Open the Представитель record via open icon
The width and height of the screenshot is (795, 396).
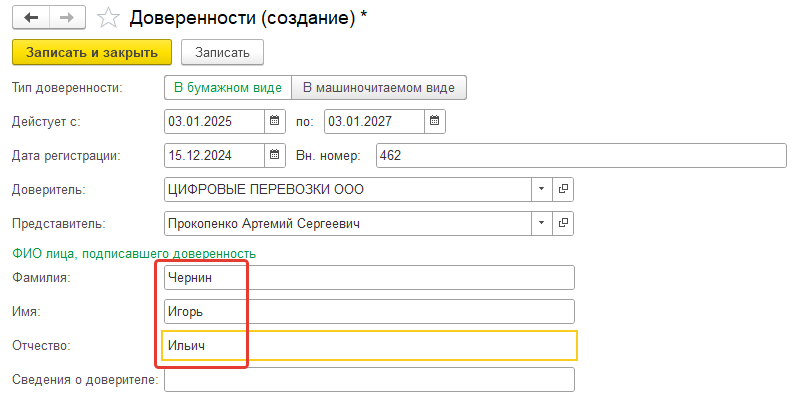click(563, 223)
